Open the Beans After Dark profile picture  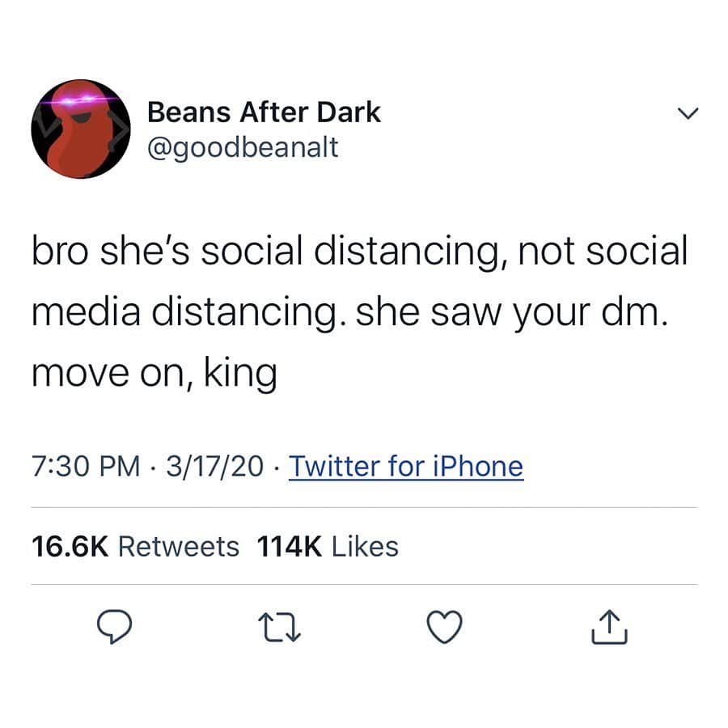pyautogui.click(x=81, y=129)
